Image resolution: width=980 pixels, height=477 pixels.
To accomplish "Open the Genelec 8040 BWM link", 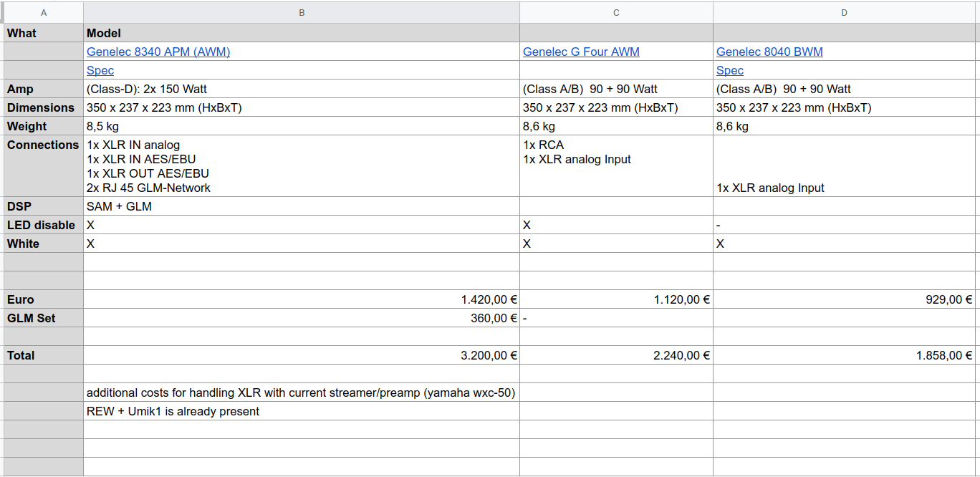I will 769,52.
